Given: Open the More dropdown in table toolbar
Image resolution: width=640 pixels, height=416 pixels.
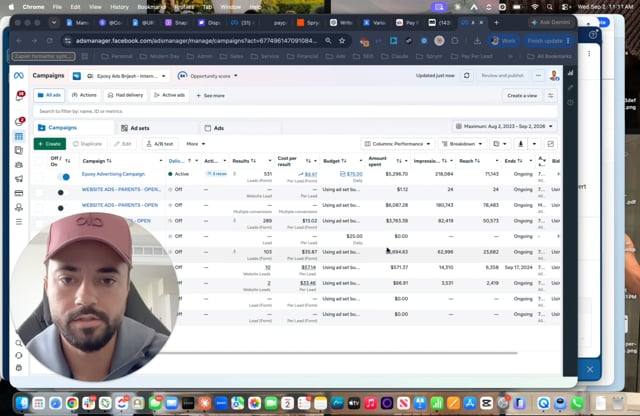Looking at the screenshot, I should coord(196,144).
